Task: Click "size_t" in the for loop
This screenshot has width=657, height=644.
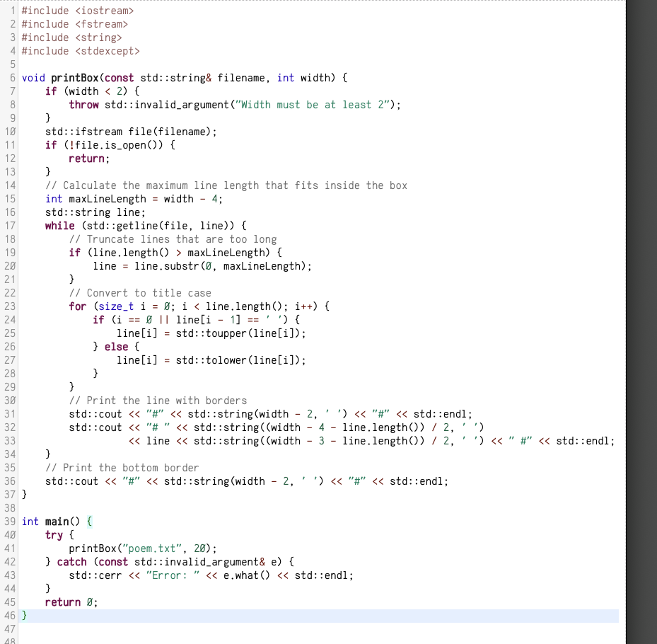Action: coord(116,306)
